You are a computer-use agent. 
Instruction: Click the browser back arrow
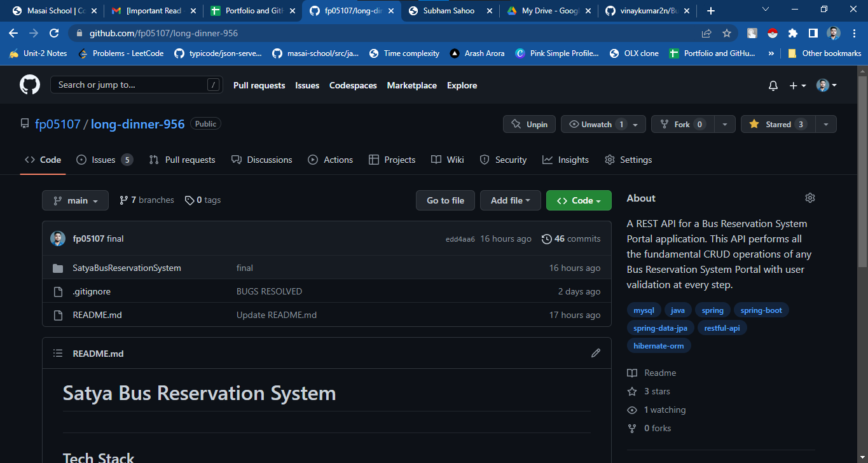click(14, 33)
